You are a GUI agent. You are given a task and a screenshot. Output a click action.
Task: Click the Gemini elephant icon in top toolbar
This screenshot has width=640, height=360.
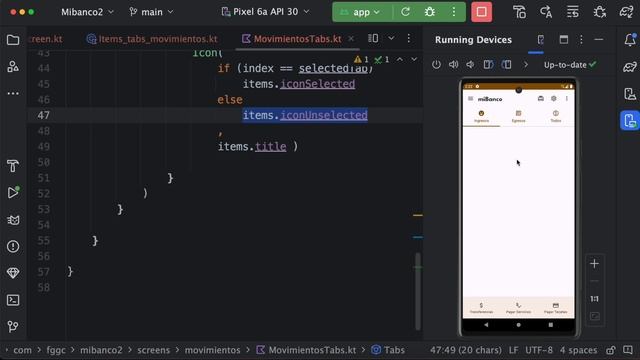(x=626, y=12)
